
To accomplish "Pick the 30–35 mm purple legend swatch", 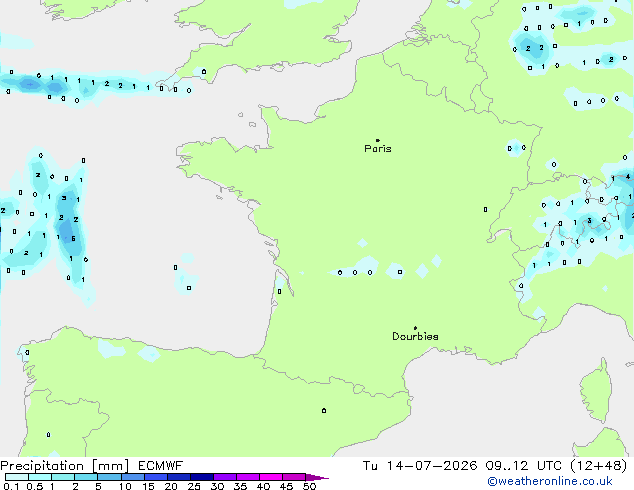I will tap(225, 477).
